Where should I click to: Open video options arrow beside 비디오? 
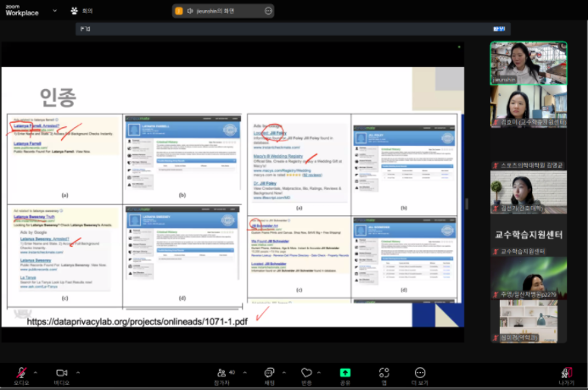coord(80,370)
